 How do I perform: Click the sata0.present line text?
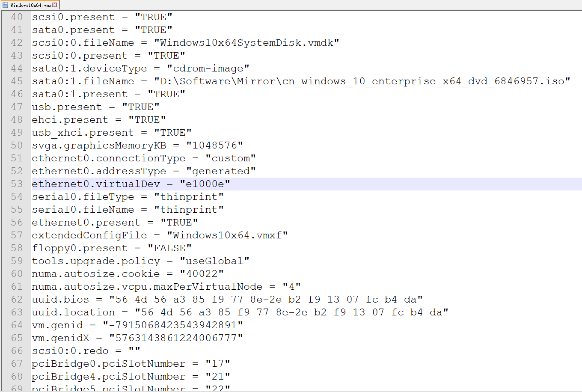coord(102,30)
